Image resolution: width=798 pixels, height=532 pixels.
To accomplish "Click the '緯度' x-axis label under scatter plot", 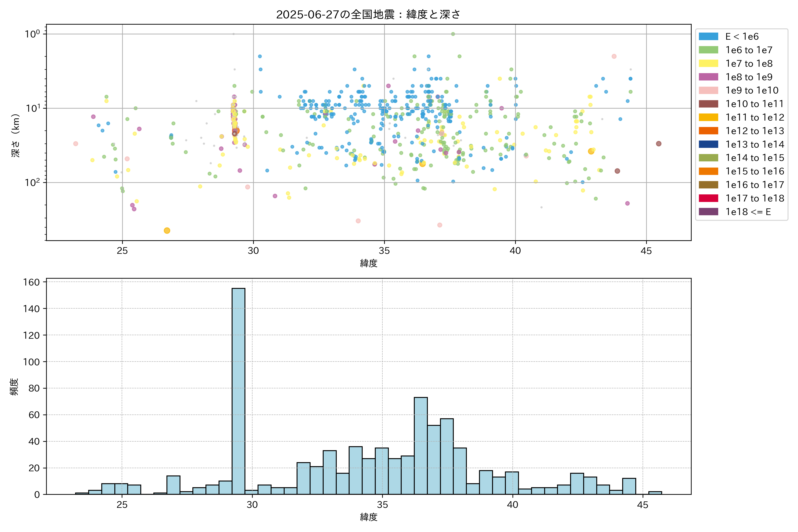I will coord(368,263).
